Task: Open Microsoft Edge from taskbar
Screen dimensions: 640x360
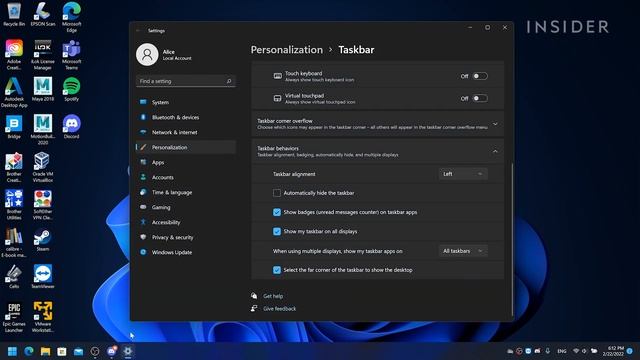Action: 29,351
